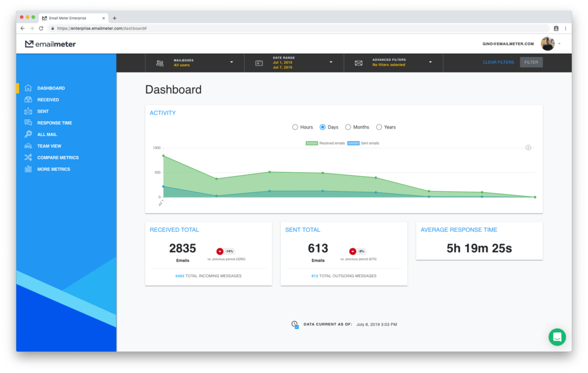Click the chart download icon
This screenshot has width=588, height=373.
click(528, 147)
